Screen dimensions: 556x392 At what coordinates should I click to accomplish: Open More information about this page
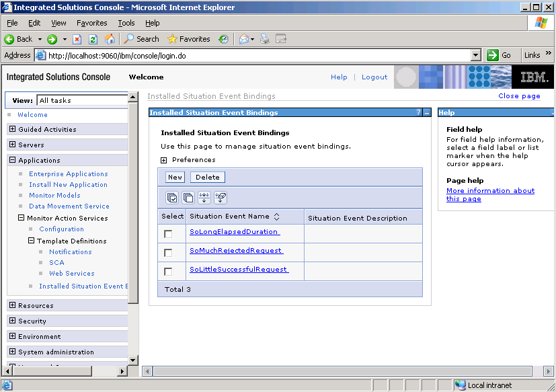click(x=490, y=194)
